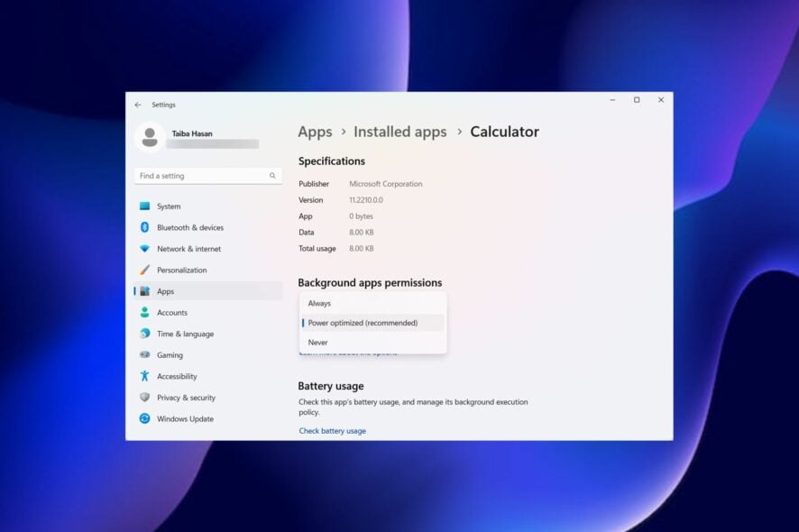Select Power optimized (recommended) option
This screenshot has height=532, width=799.
point(363,322)
